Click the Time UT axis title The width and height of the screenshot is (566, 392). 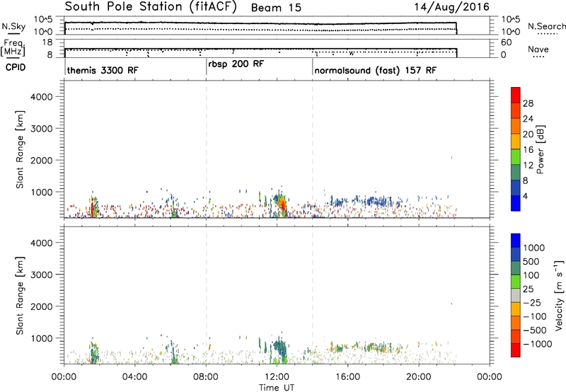(x=277, y=388)
